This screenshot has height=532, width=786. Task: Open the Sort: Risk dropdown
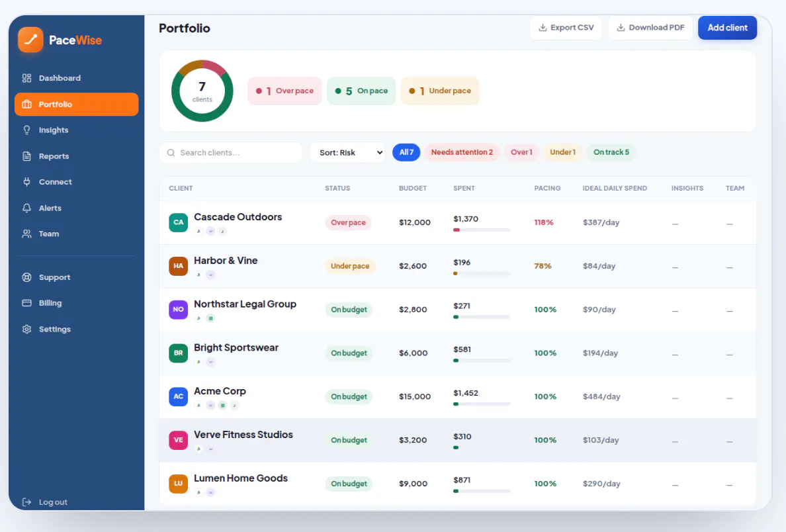pos(347,152)
